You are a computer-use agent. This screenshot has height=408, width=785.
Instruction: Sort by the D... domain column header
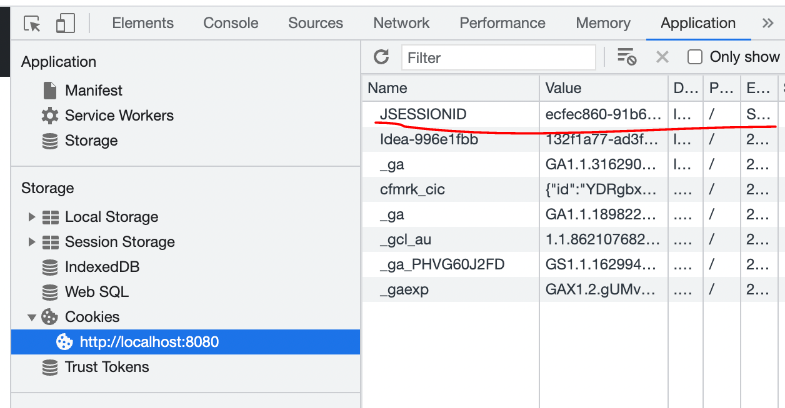click(685, 88)
